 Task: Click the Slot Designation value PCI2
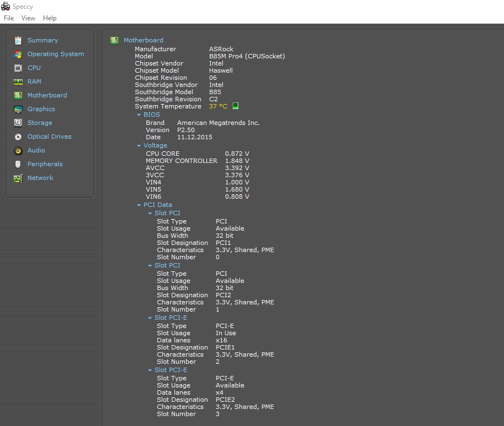tap(223, 295)
